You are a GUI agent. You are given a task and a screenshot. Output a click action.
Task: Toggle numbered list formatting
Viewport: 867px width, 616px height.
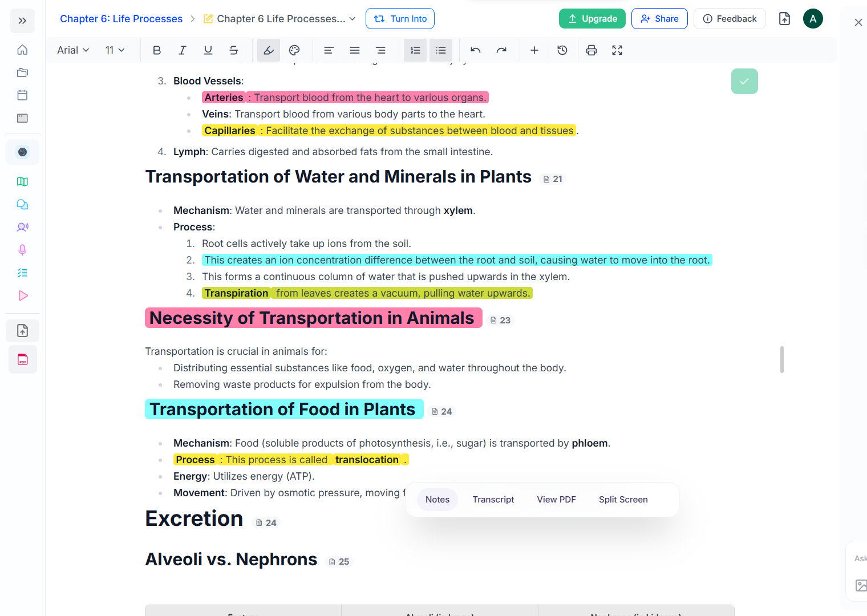[415, 50]
